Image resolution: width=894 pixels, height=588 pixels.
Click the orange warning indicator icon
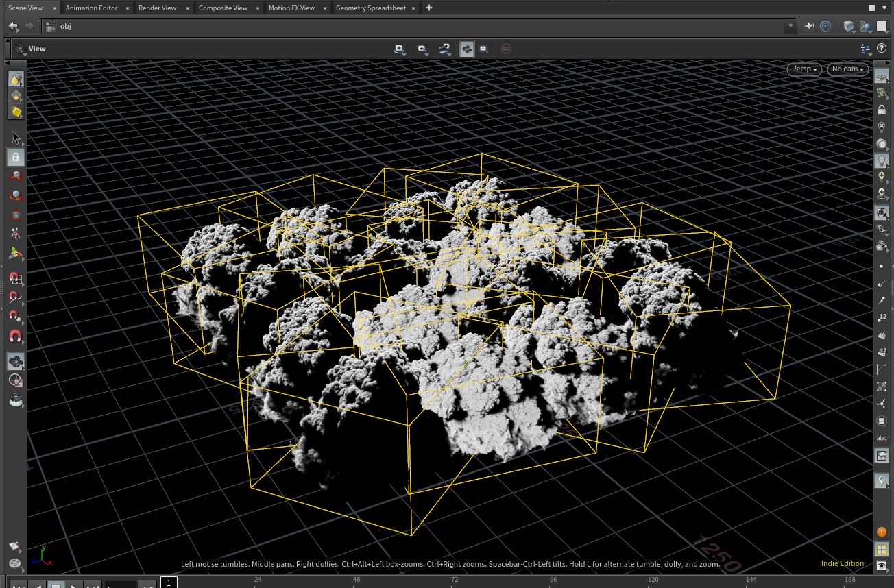(882, 532)
